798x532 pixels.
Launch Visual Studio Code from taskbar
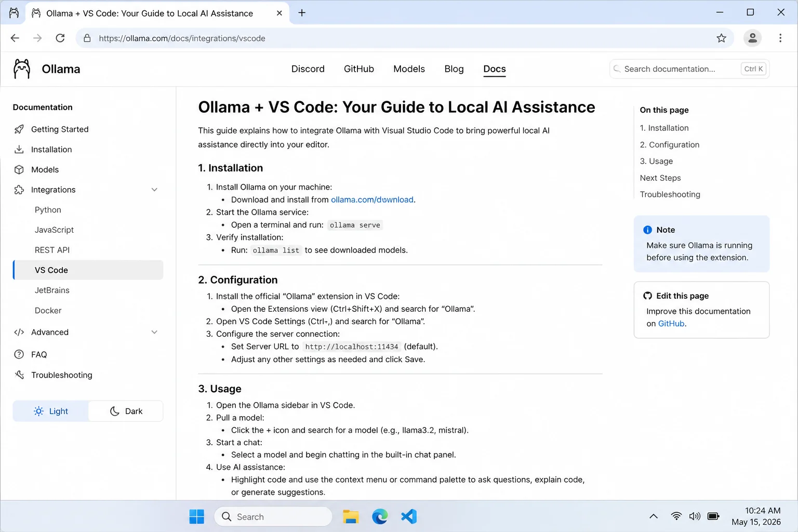pyautogui.click(x=409, y=516)
